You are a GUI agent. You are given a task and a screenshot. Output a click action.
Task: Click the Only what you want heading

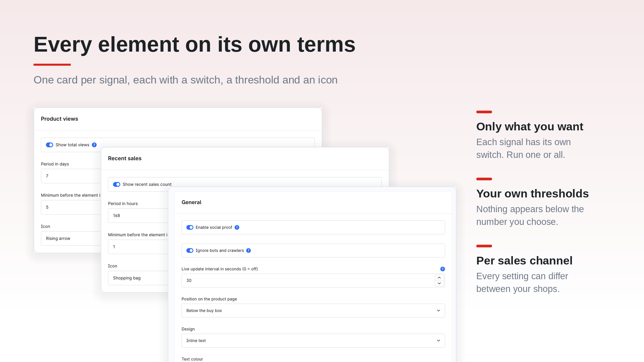coord(530,127)
